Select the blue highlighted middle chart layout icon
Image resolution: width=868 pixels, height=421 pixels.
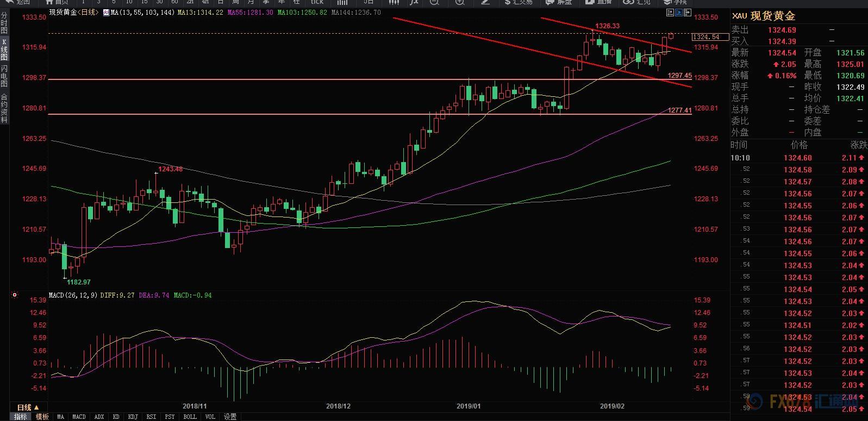(679, 12)
